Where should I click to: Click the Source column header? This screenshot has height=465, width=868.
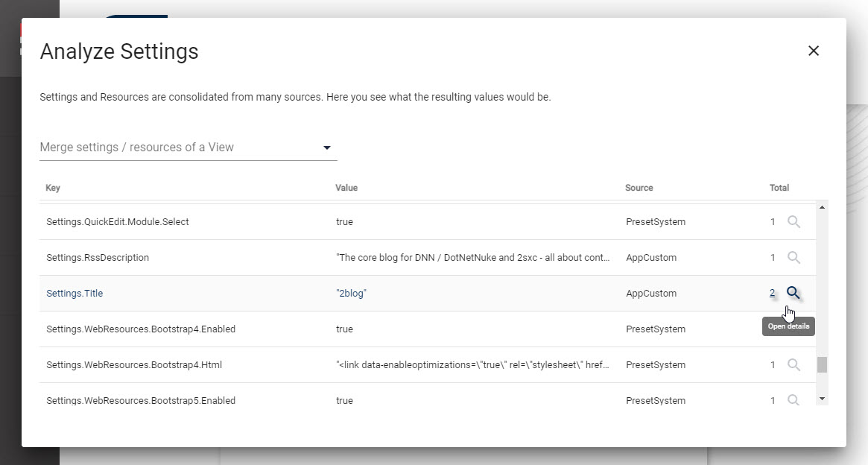coord(639,188)
